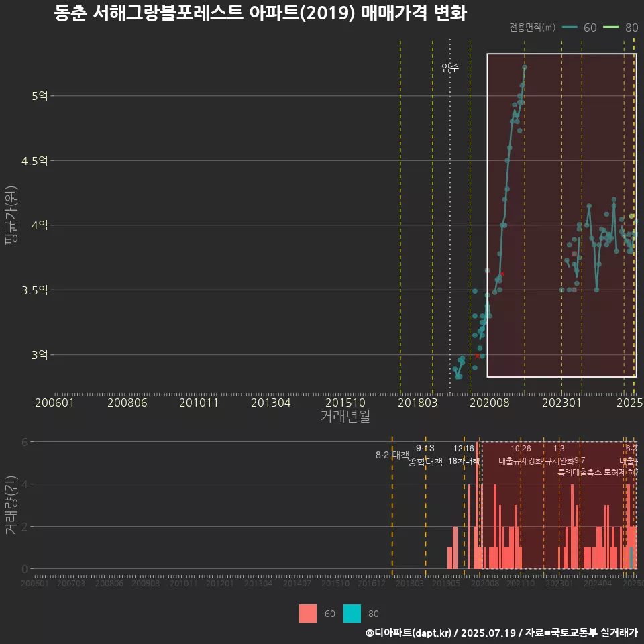This screenshot has height=644, width=644.
Task: Click the '자료=국토교통부 실거래가' source text
Action: click(581, 633)
